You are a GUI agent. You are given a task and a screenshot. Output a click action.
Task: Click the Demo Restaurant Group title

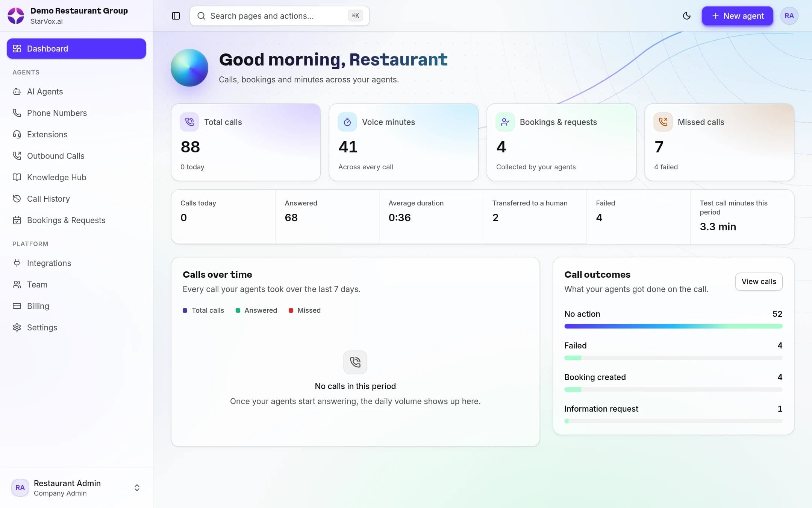tap(79, 11)
